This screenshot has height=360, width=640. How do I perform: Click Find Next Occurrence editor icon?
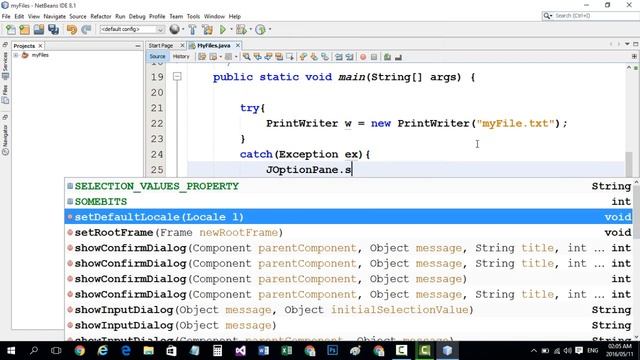268,57
